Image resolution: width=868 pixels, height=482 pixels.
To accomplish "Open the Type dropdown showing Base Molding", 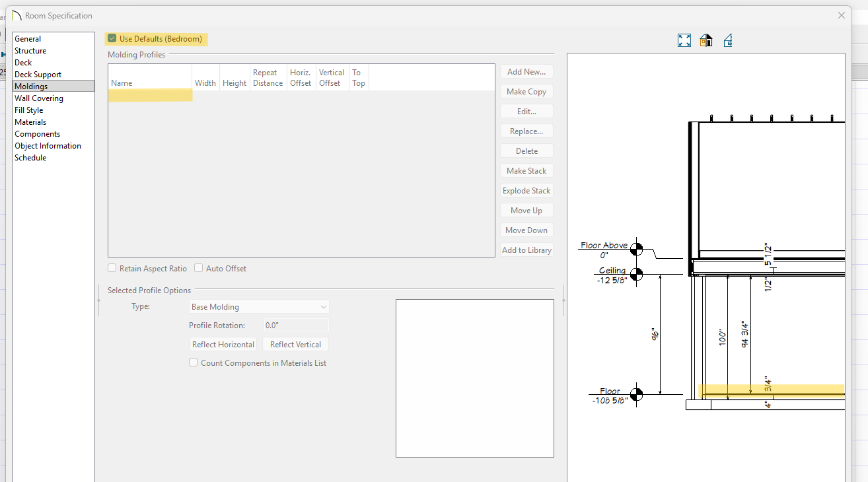I will click(259, 307).
